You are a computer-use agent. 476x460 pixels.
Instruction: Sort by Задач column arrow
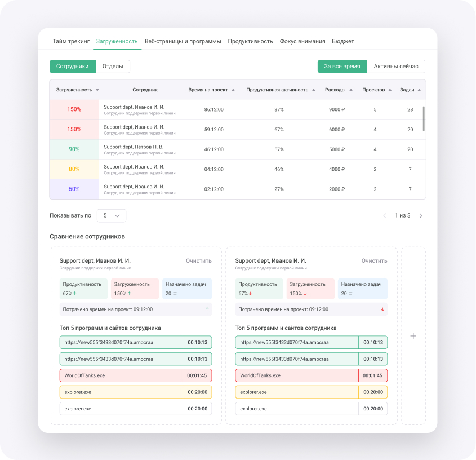pos(419,90)
